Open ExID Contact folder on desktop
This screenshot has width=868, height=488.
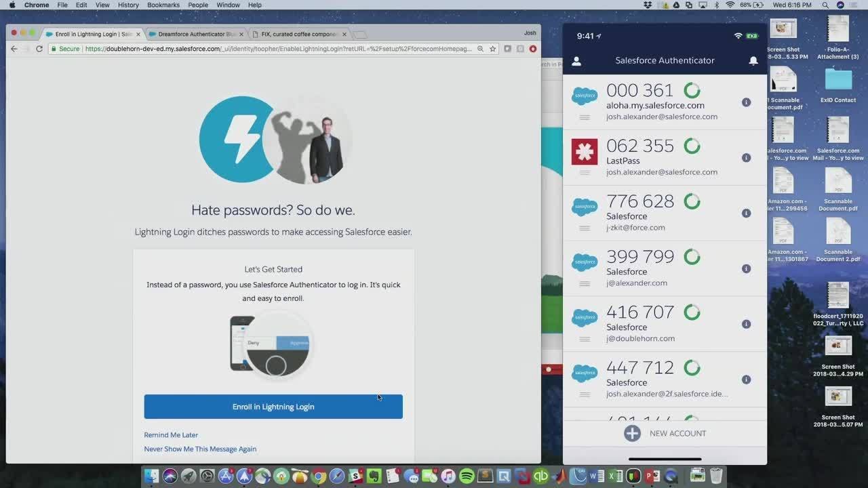click(838, 85)
